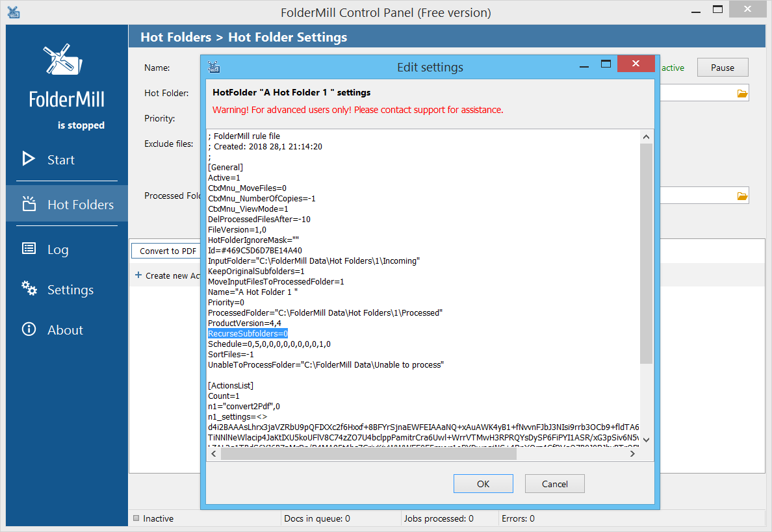Screen dimensions: 772x532
Task: Open the About sidebar section
Action: point(65,330)
